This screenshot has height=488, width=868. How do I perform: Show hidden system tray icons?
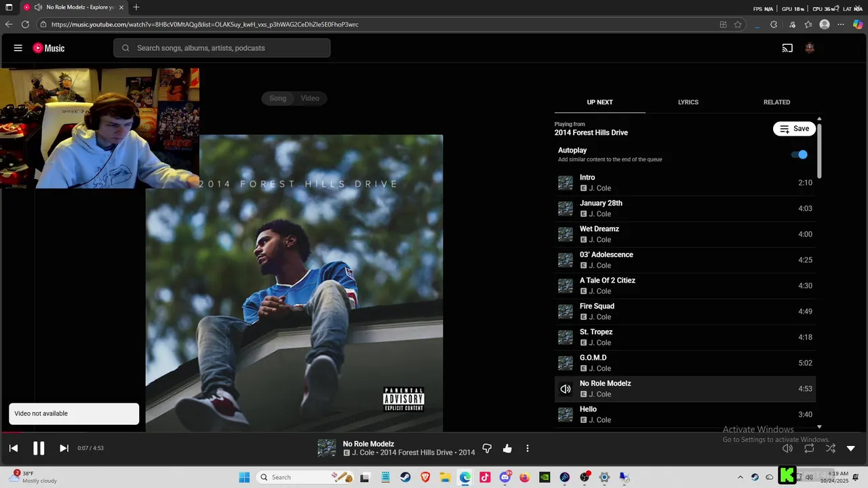741,477
